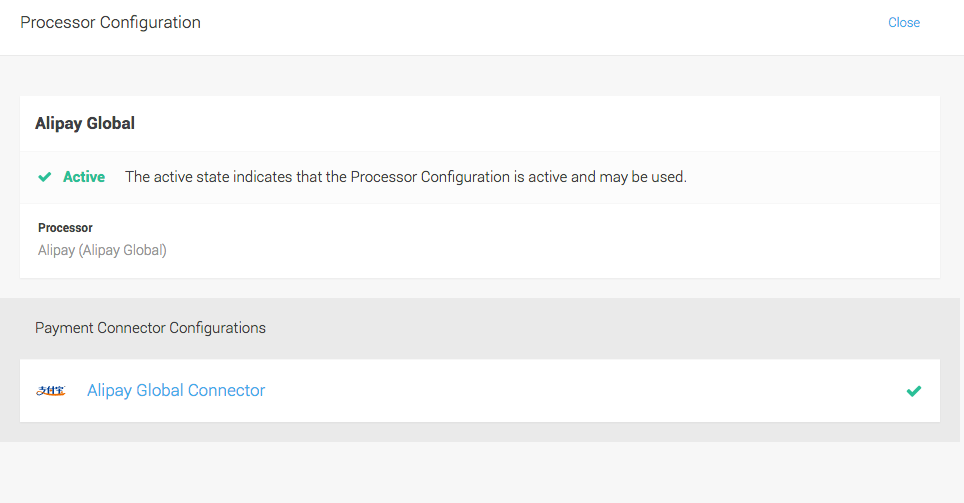Click the green checkmark beside Active

45,177
